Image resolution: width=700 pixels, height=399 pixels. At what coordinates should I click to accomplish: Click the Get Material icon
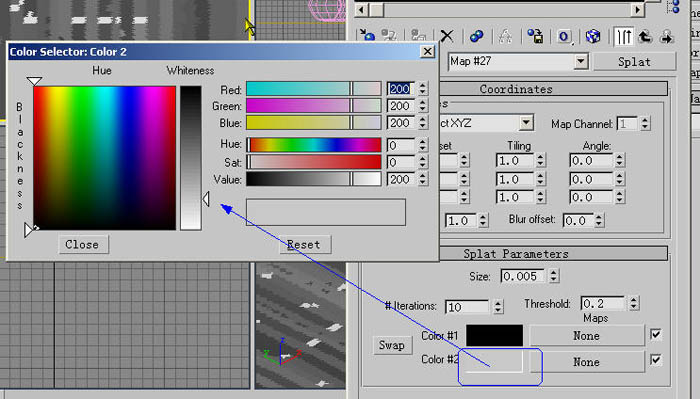[368, 36]
